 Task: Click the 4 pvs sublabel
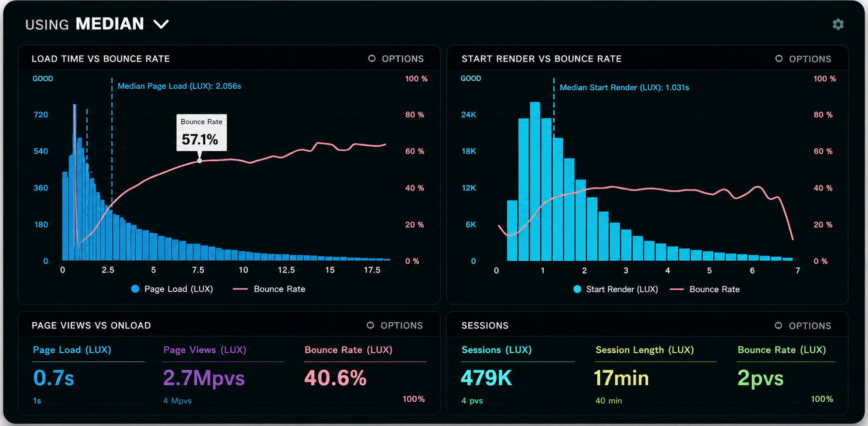[x=472, y=401]
